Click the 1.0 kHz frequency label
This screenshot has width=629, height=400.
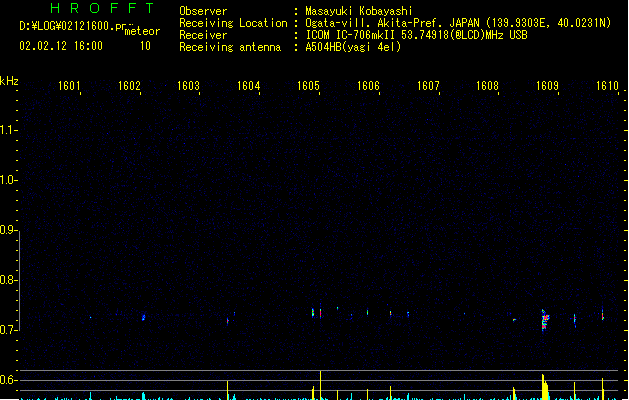(x=8, y=180)
